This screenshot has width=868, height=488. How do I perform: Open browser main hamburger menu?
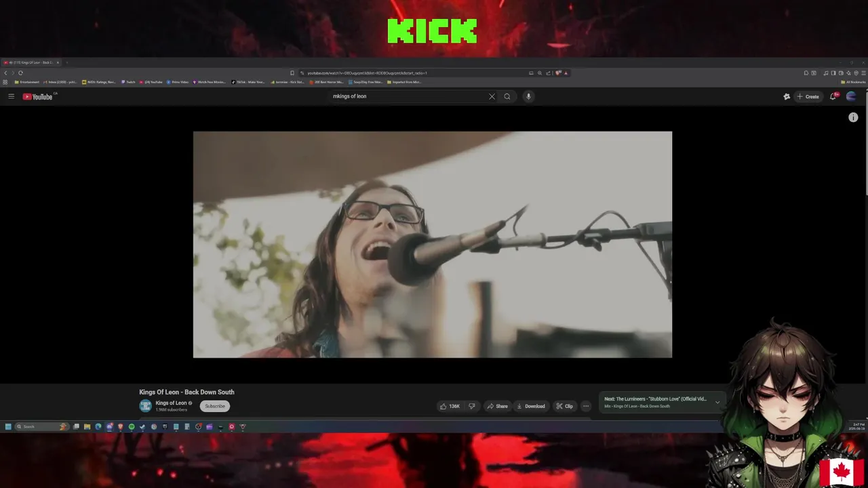click(x=863, y=73)
